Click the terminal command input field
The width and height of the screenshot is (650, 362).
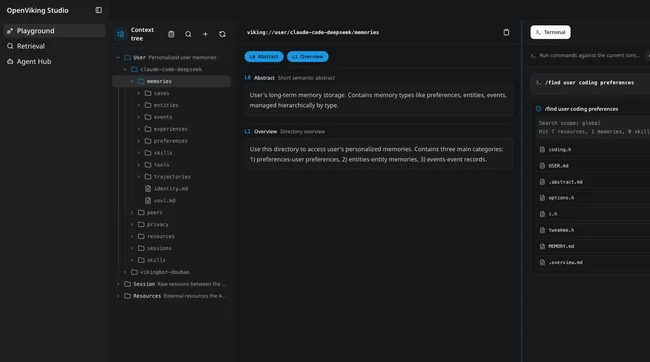589,55
